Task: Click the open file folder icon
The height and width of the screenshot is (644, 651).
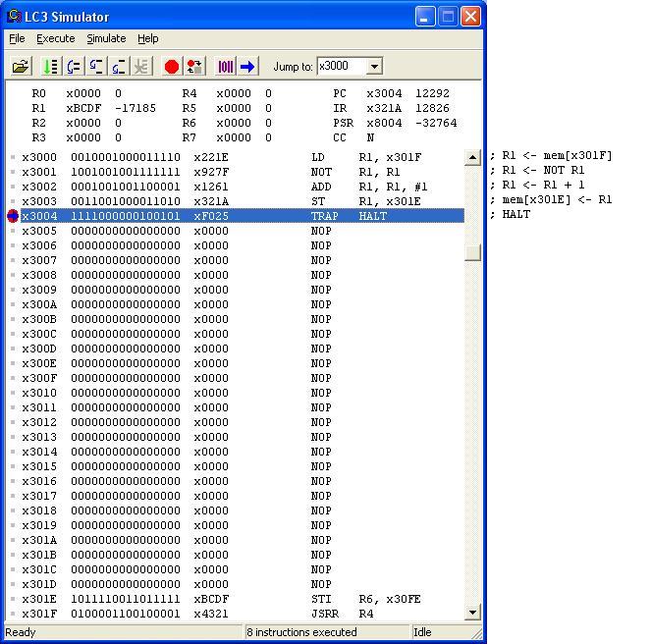Action: click(21, 67)
